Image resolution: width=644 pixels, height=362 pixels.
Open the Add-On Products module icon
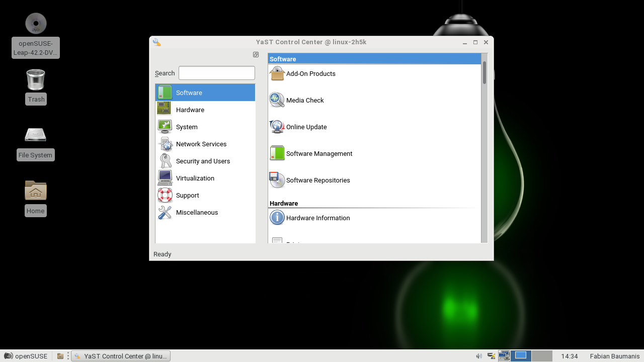coord(277,74)
